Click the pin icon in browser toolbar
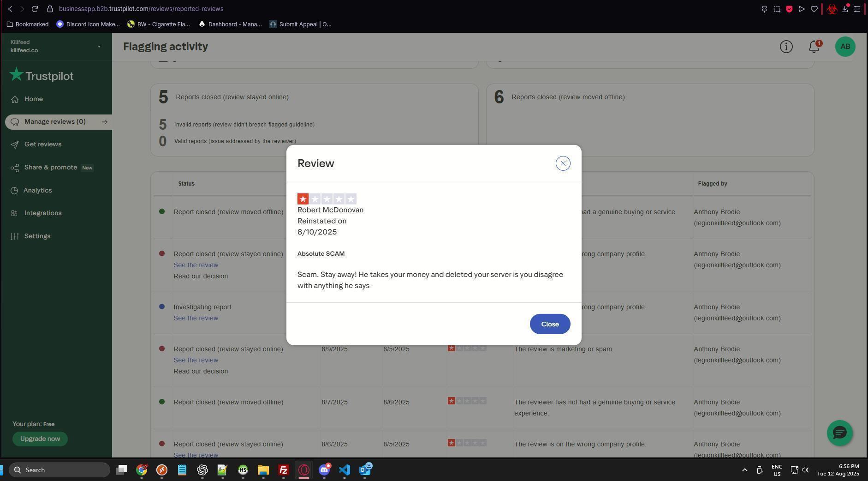Screen dimensions: 868x481 pyautogui.click(x=764, y=9)
